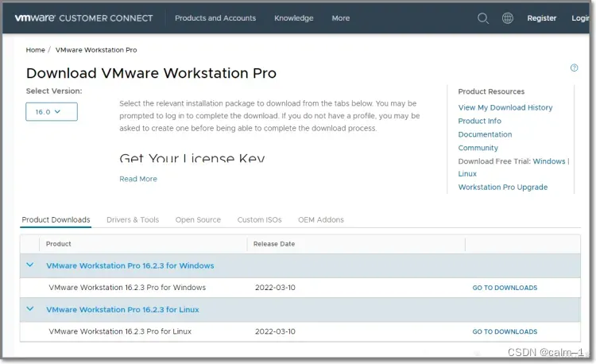The image size is (596, 364).
Task: Switch to Custom ISOs tab
Action: (x=259, y=219)
